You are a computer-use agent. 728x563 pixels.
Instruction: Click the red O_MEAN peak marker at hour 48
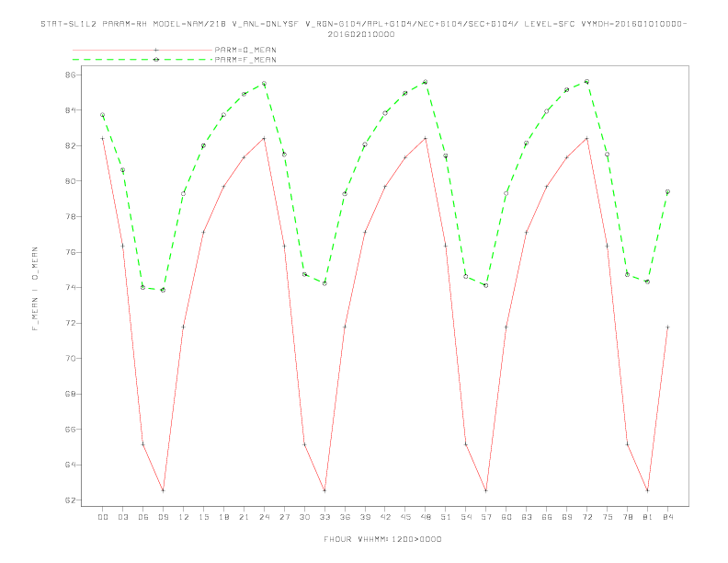coord(426,138)
